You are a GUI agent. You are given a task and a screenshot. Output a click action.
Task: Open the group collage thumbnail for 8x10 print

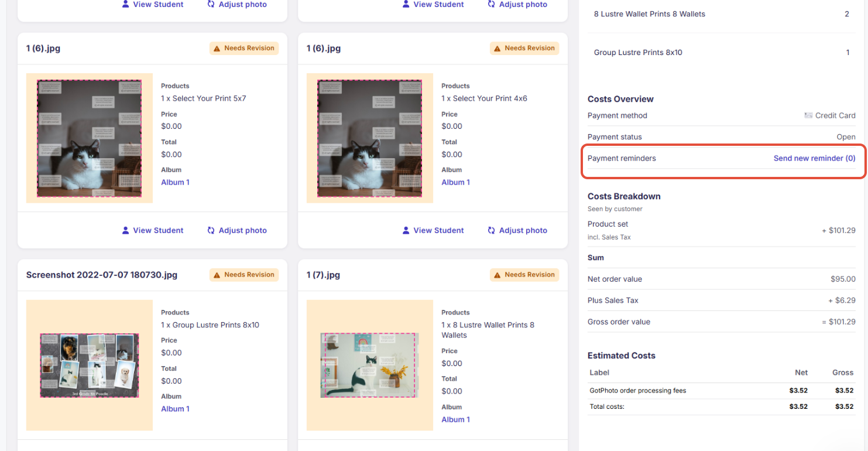(x=90, y=365)
